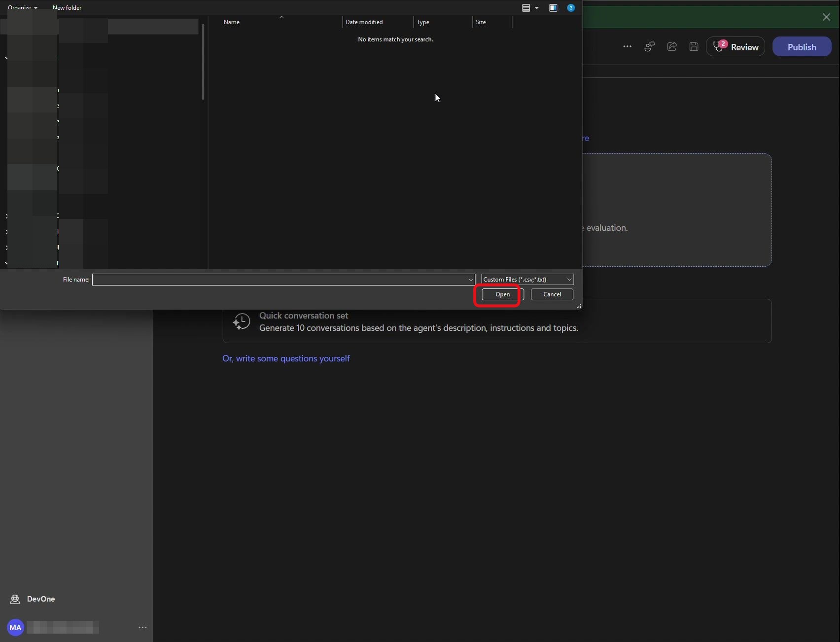
Task: Change the view layout icon
Action: (x=526, y=8)
